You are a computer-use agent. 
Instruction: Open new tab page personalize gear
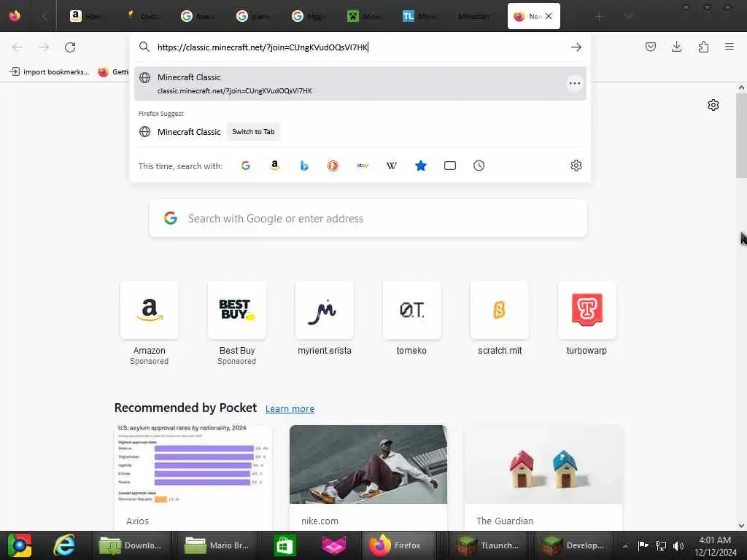[x=713, y=105]
